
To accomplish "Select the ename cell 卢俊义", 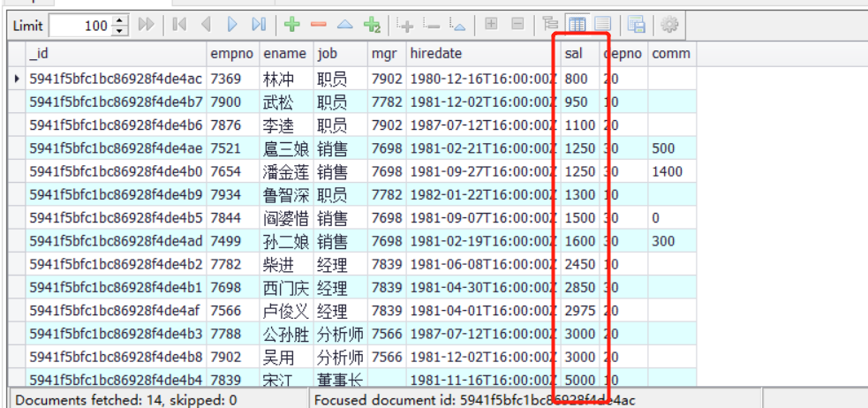I will point(286,311).
